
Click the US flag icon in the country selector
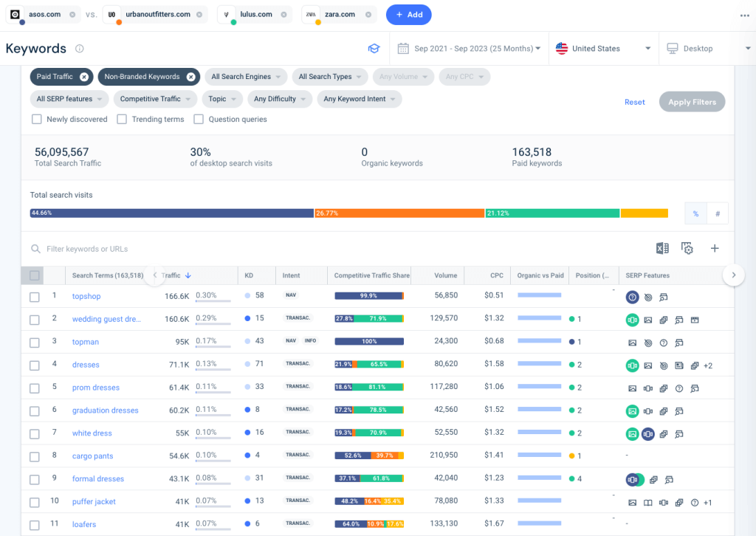561,48
